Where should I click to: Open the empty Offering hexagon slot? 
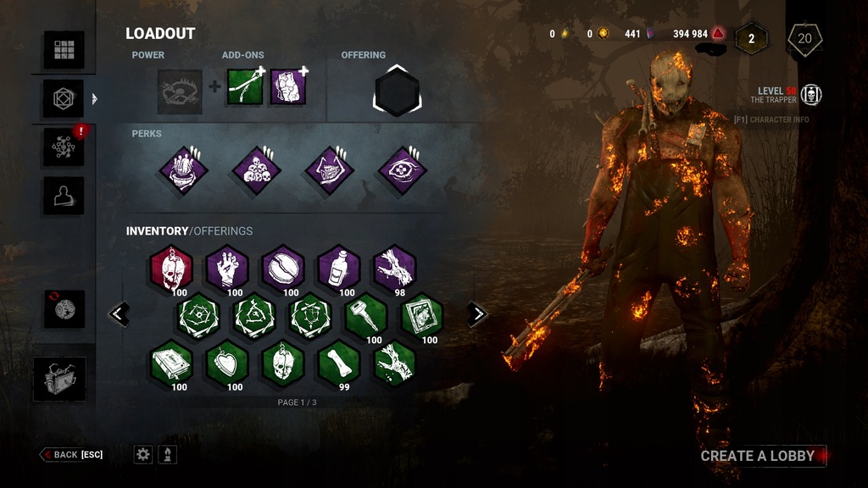(398, 91)
